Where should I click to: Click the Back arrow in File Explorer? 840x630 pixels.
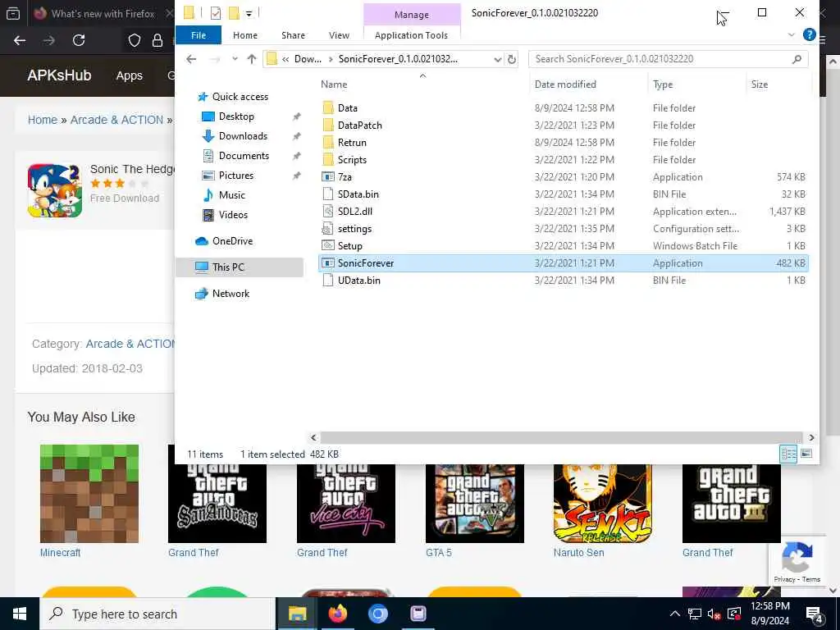coord(191,59)
